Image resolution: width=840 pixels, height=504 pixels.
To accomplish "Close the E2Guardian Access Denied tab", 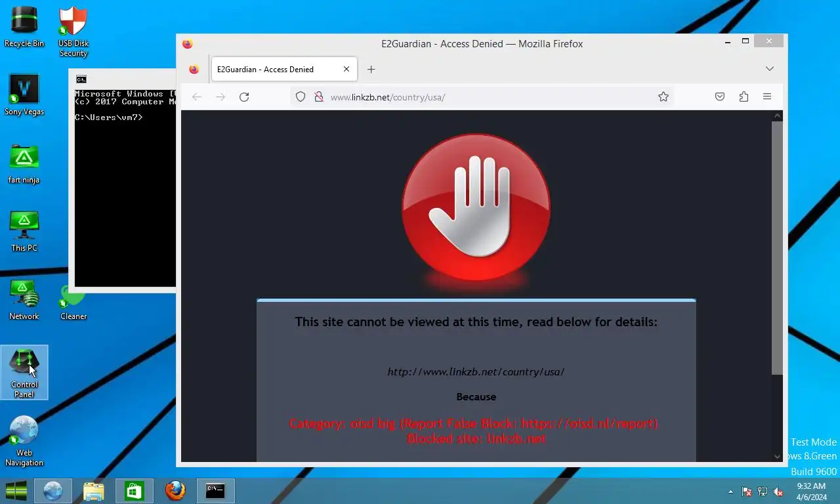I will point(346,70).
